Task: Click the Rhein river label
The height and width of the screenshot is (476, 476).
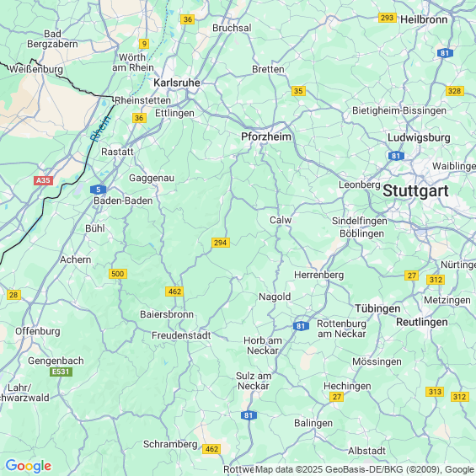Action: point(100,129)
